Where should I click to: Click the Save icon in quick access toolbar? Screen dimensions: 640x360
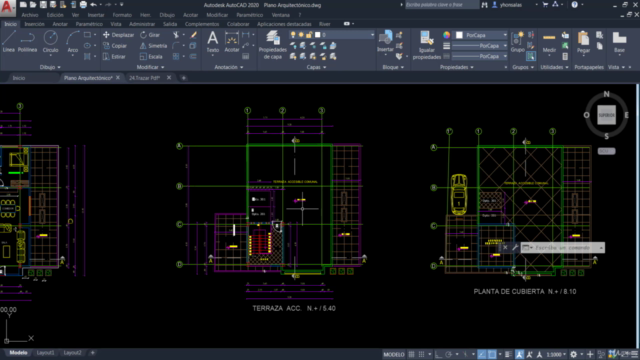[x=43, y=5]
